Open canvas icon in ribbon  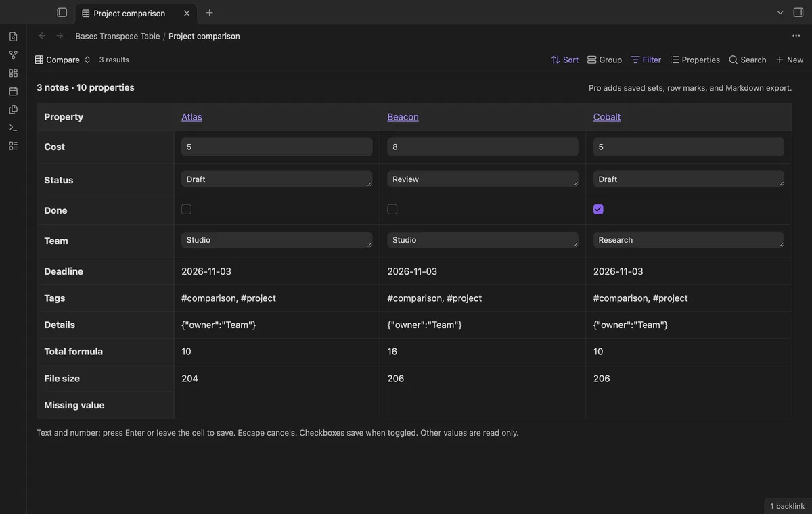[13, 73]
